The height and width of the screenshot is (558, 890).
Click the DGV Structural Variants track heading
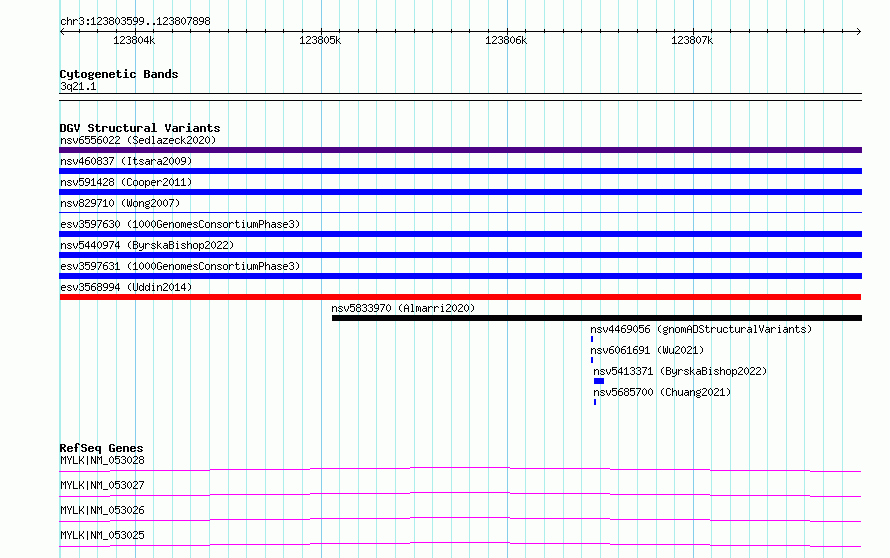tap(140, 128)
